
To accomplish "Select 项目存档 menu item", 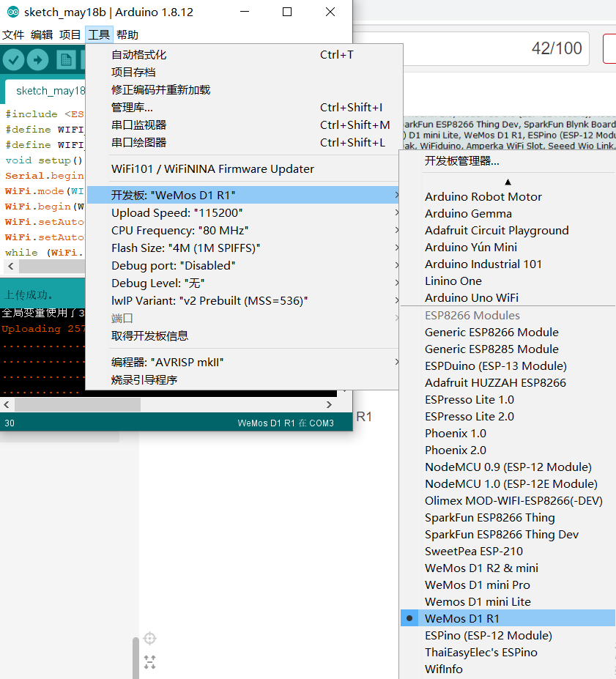I will pyautogui.click(x=242, y=73).
